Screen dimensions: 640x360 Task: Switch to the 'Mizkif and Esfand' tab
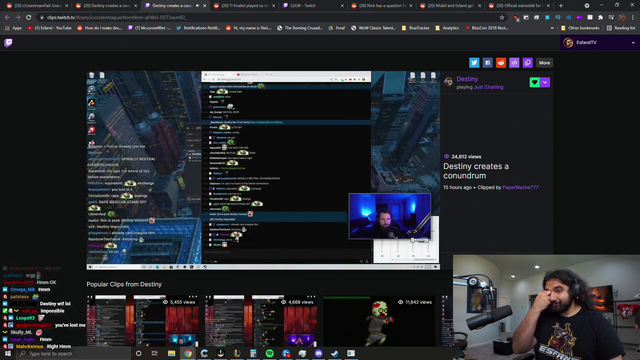tap(450, 6)
